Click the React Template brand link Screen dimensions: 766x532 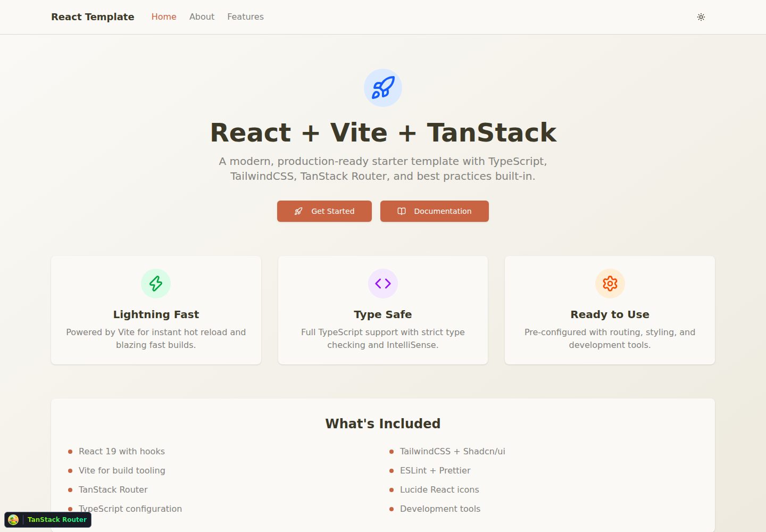(93, 17)
